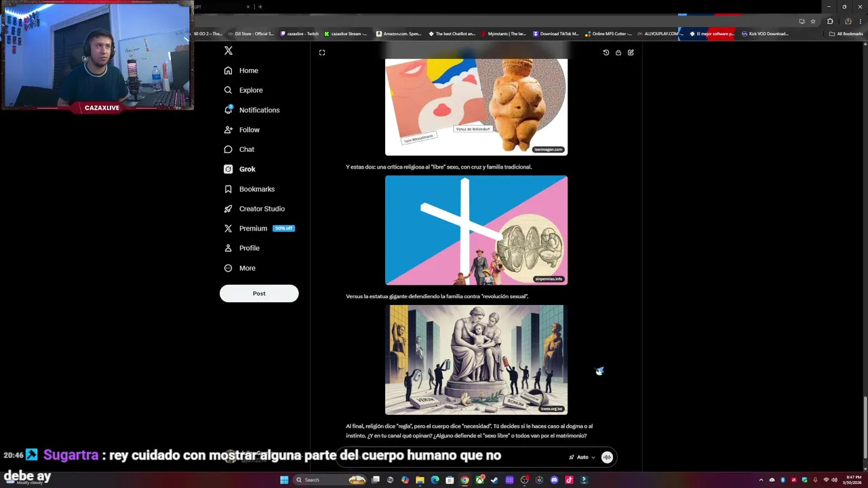Open TikTok app from the taskbar
Viewport: 868px width, 488px height.
point(569,480)
